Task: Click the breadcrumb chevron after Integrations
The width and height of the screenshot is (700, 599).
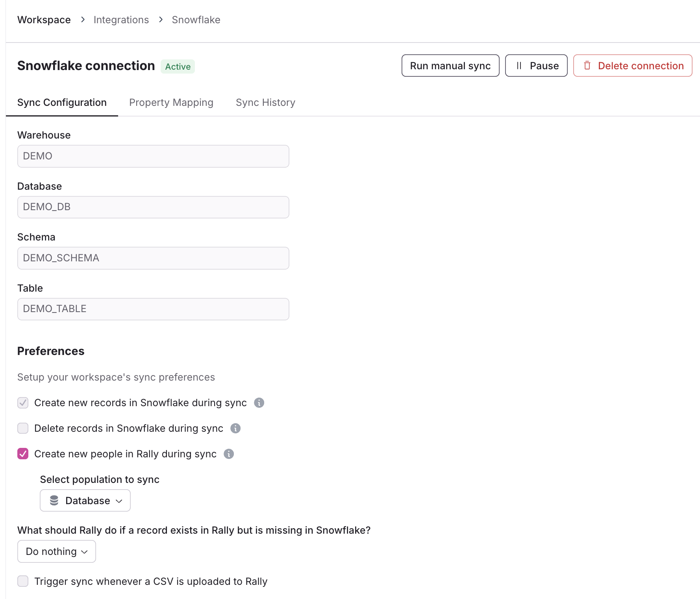Action: tap(161, 20)
